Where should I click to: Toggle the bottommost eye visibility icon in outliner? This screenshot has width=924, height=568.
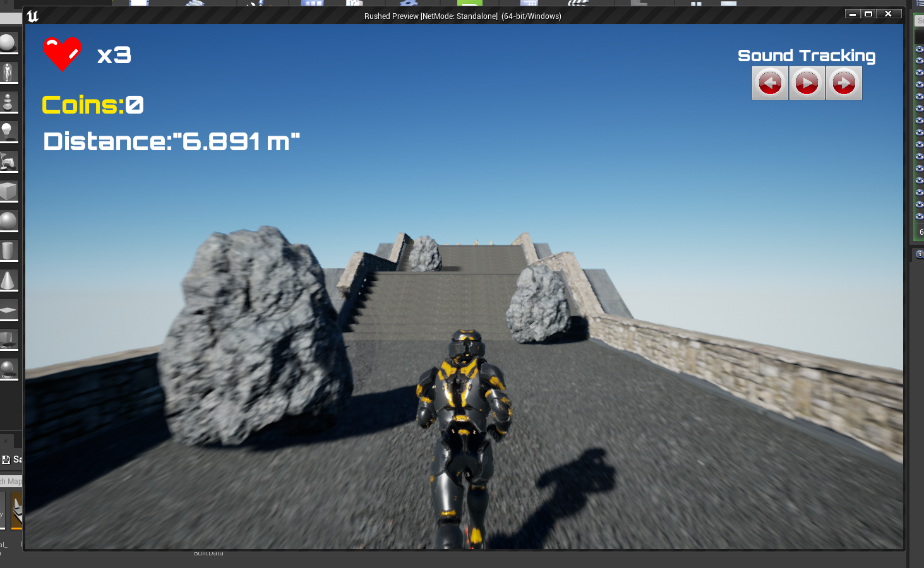pos(920,216)
